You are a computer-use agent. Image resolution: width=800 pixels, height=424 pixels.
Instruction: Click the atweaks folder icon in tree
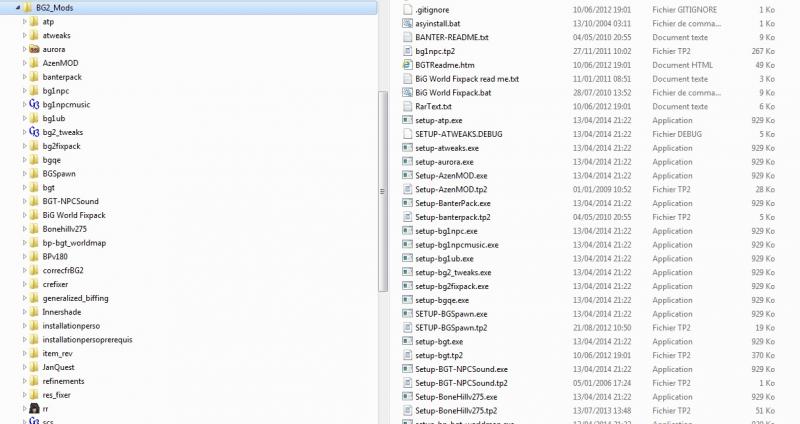point(34,36)
